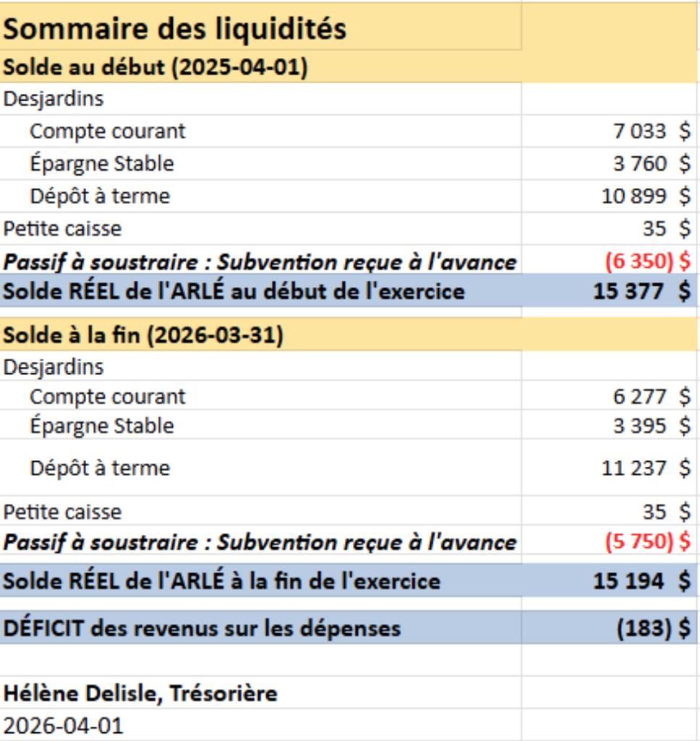Select "Solde RÉEL de l'ARLÉ à la fin de l'exercice"
Screen dimensions: 700x741
tap(222, 580)
